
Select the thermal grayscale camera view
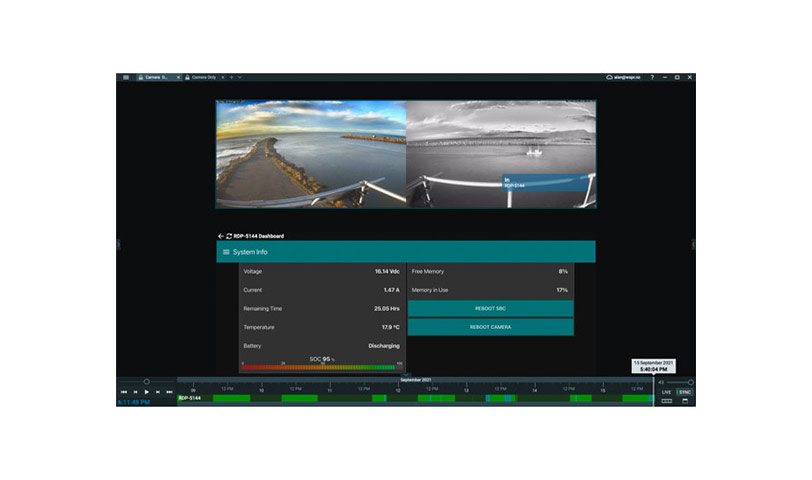point(501,154)
